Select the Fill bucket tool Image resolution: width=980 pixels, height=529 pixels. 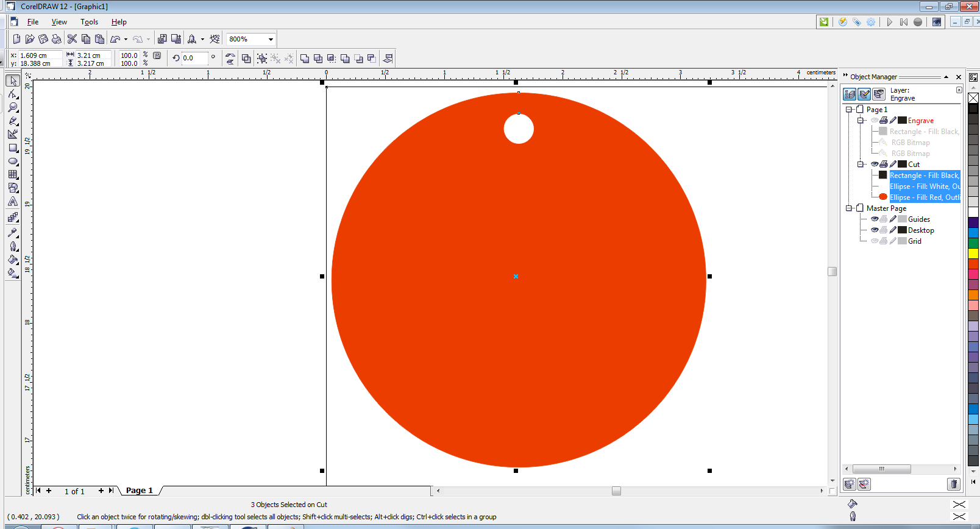(13, 259)
